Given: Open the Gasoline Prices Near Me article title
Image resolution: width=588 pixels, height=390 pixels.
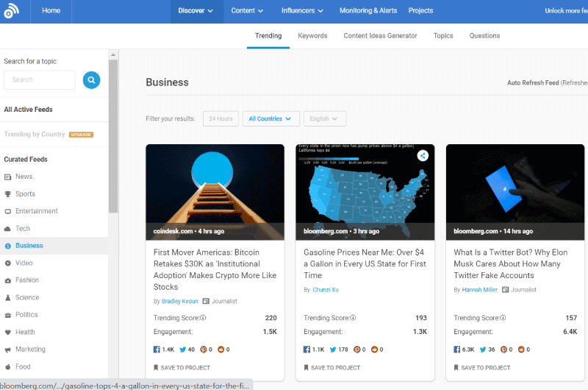Looking at the screenshot, I should click(365, 264).
